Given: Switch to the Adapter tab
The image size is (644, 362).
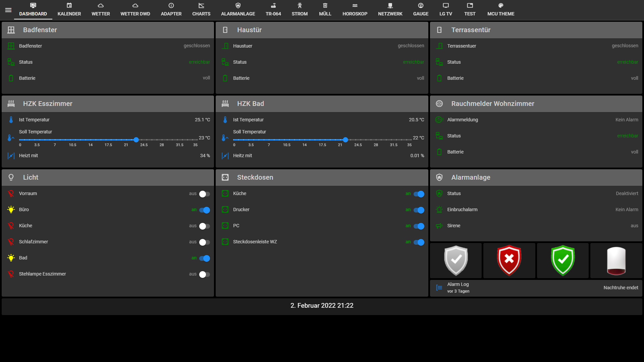Looking at the screenshot, I should click(x=171, y=10).
